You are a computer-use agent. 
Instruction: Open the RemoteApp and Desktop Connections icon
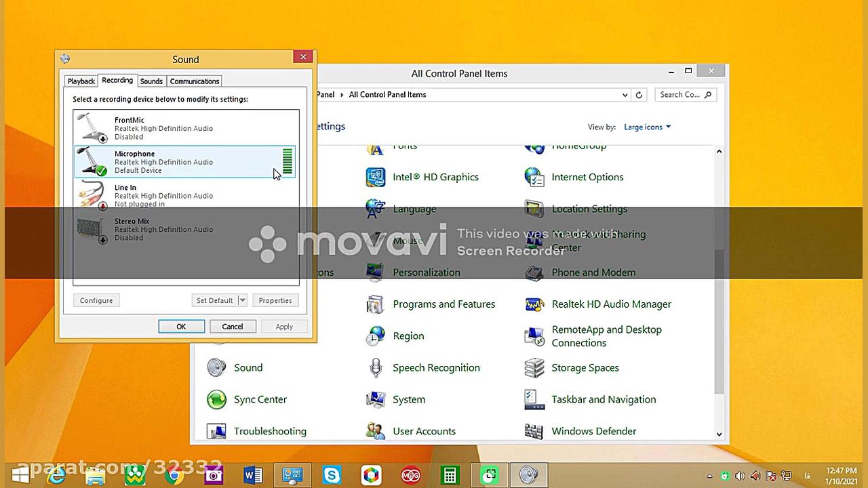[x=534, y=335]
